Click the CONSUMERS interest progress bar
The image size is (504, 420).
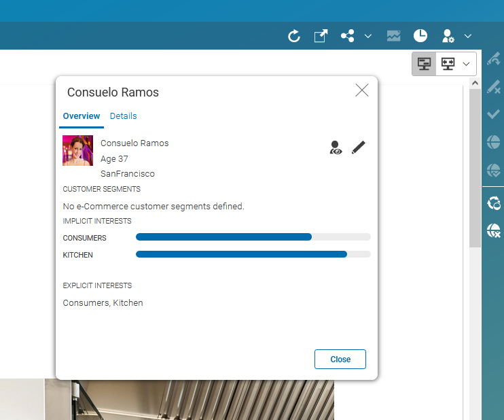pos(253,237)
